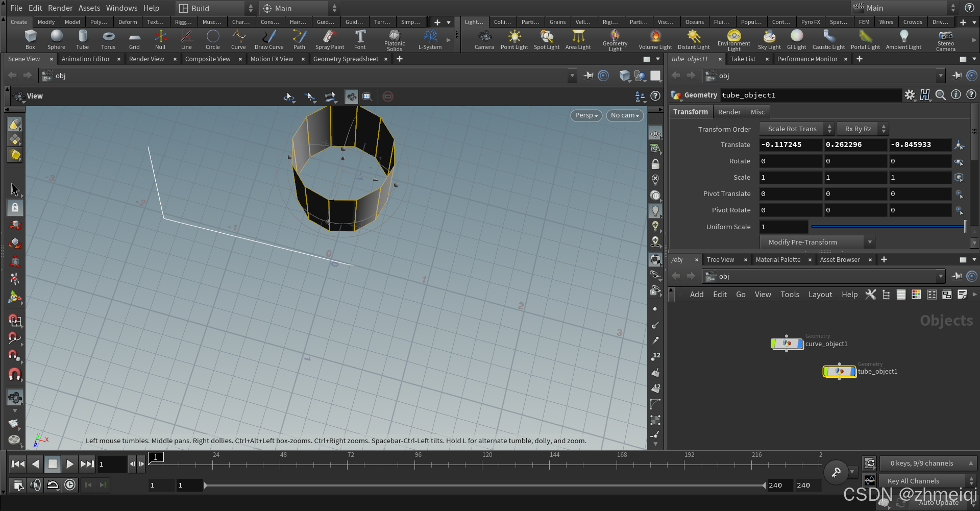The width and height of the screenshot is (980, 511).
Task: Toggle the display flag on the tube_object1 node
Action: pyautogui.click(x=853, y=371)
